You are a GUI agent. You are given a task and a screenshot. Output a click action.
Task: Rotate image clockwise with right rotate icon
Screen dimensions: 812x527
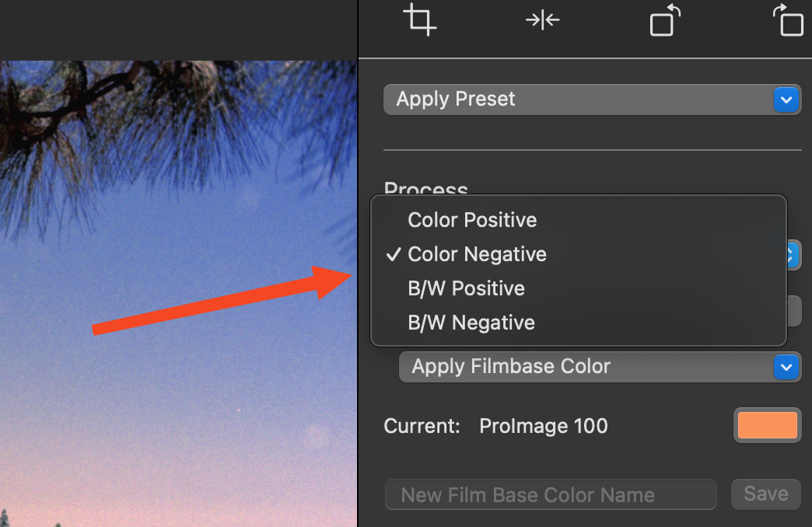(x=790, y=21)
